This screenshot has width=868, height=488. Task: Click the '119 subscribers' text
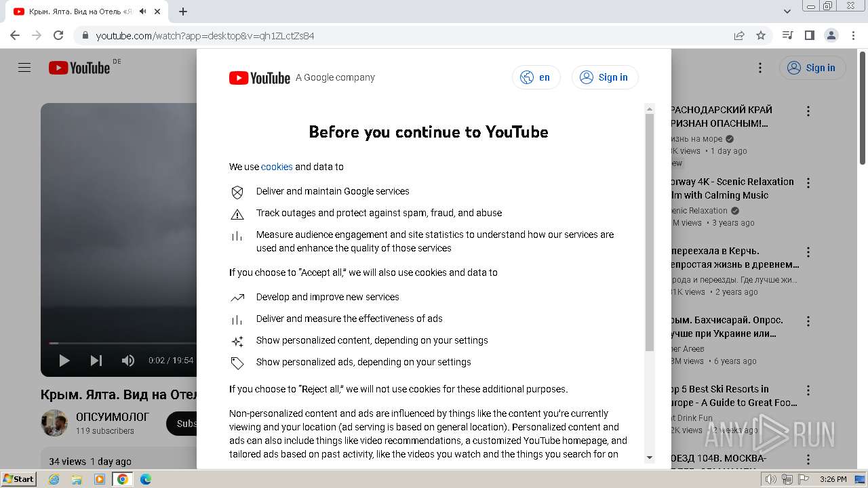click(x=105, y=431)
